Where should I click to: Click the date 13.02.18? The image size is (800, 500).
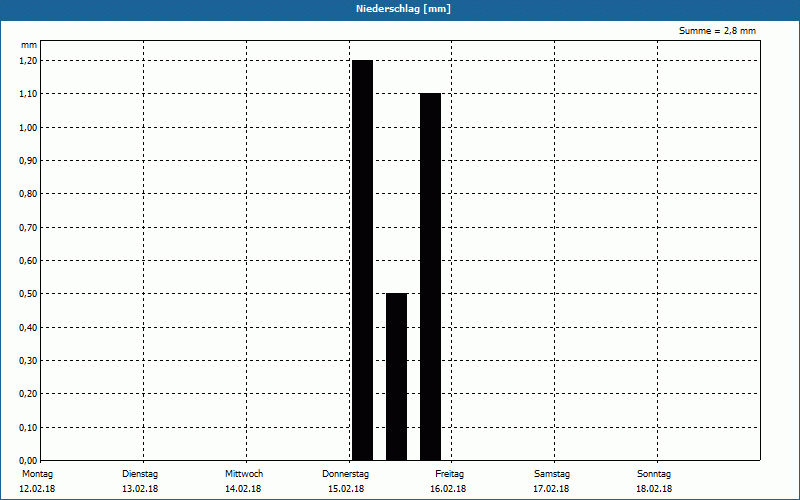click(140, 489)
